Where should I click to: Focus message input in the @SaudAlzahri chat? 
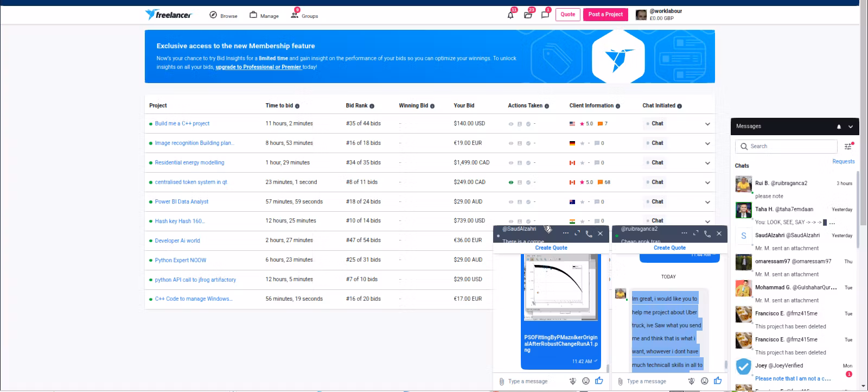(x=534, y=381)
